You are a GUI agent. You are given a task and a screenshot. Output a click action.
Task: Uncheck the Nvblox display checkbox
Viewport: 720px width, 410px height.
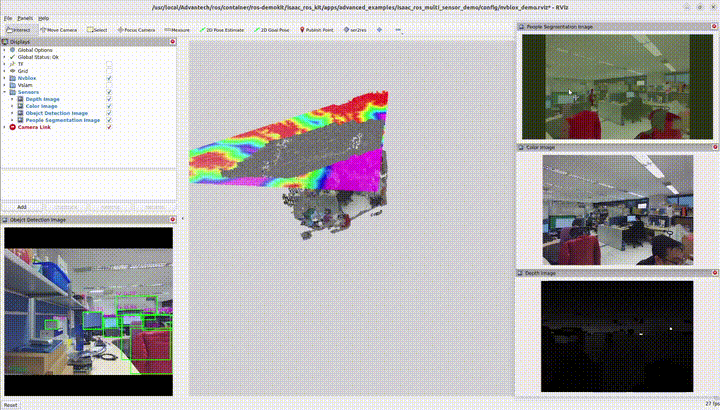point(109,78)
